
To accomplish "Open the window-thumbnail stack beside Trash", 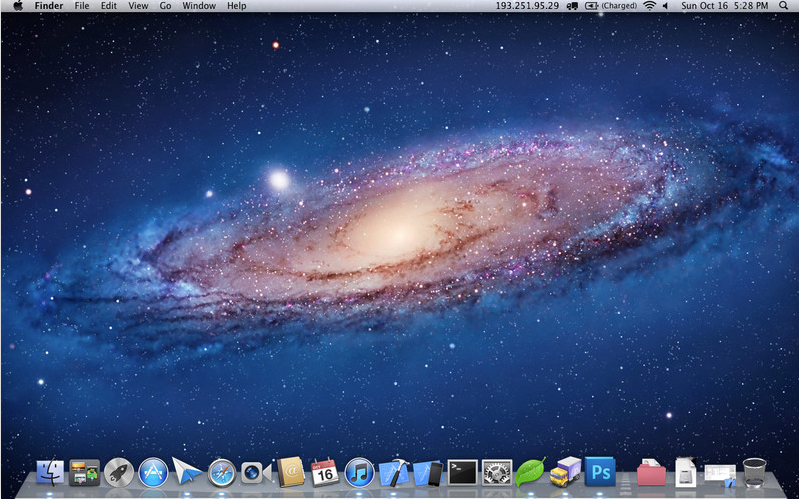I will pyautogui.click(x=720, y=475).
